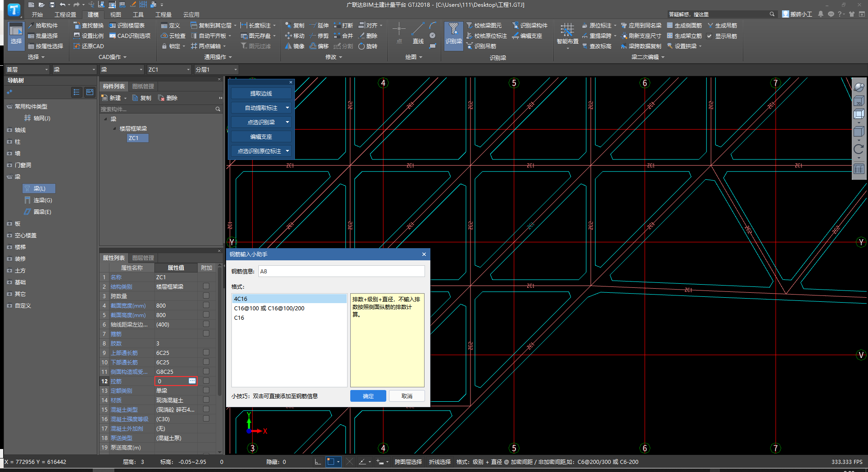The height and width of the screenshot is (472, 868).
Task: Click the 拾取构件 pick component icon
Action: pyautogui.click(x=31, y=26)
